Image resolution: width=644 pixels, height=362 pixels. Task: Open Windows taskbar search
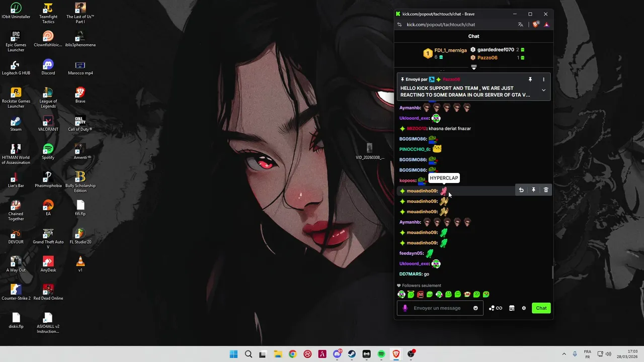248,354
